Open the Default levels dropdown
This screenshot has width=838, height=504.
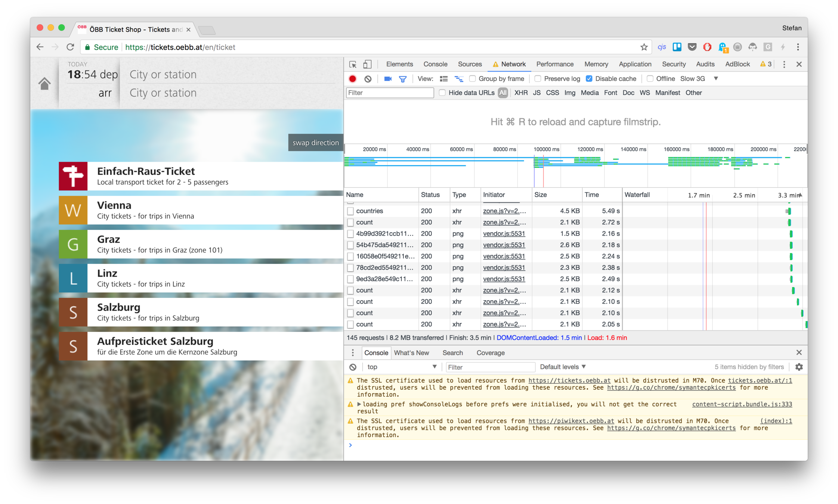click(563, 367)
